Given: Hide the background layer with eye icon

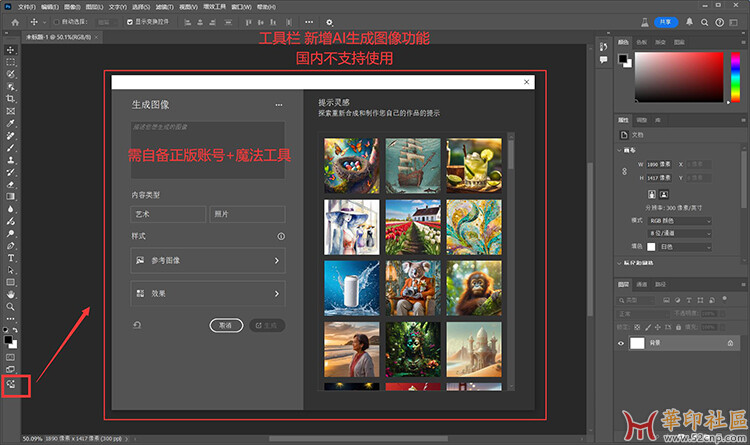Looking at the screenshot, I should coord(621,343).
